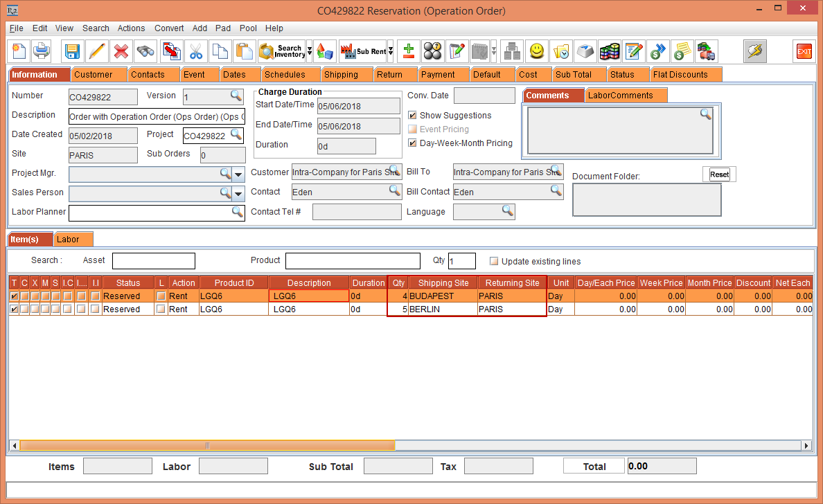Viewport: 823px width, 504px height.
Task: Click the Search Inventory toolbar button
Action: [x=281, y=51]
